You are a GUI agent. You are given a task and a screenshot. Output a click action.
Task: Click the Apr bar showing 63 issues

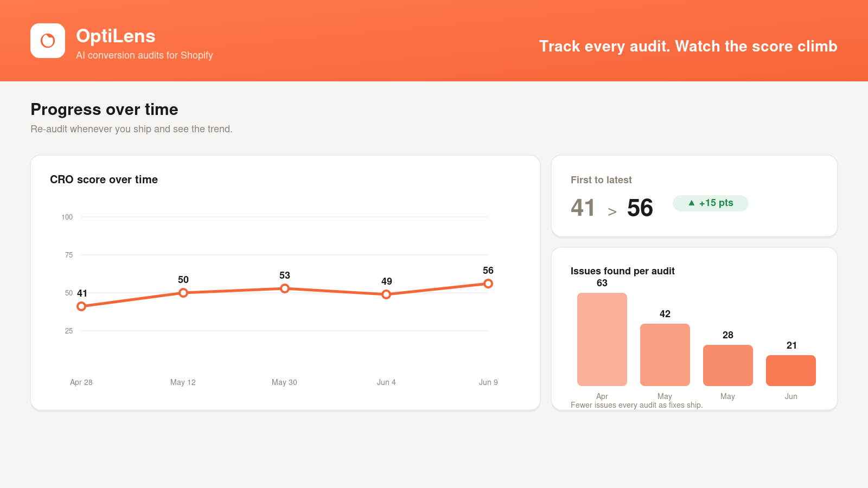pyautogui.click(x=602, y=339)
